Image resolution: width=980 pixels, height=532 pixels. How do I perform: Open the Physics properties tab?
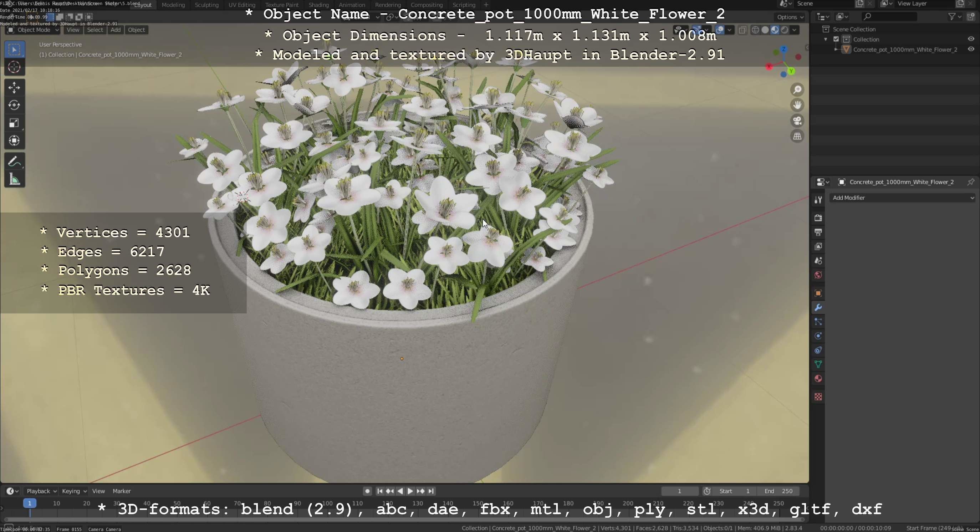pyautogui.click(x=818, y=336)
